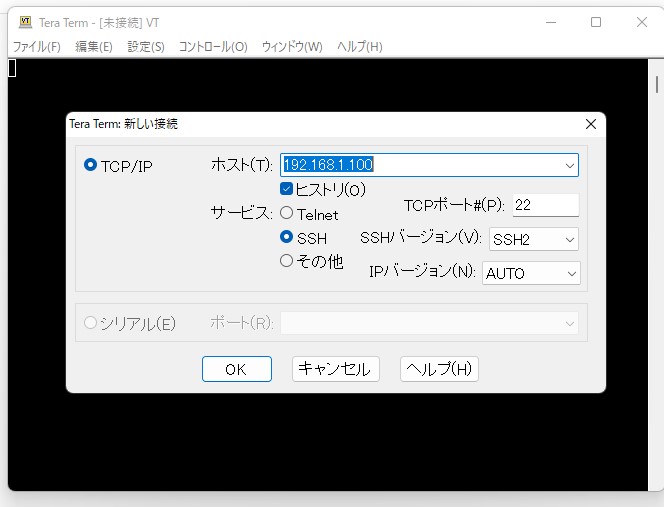Viewport: 664px width, 507px height.
Task: Open the 編集(E) menu
Action: [x=94, y=47]
